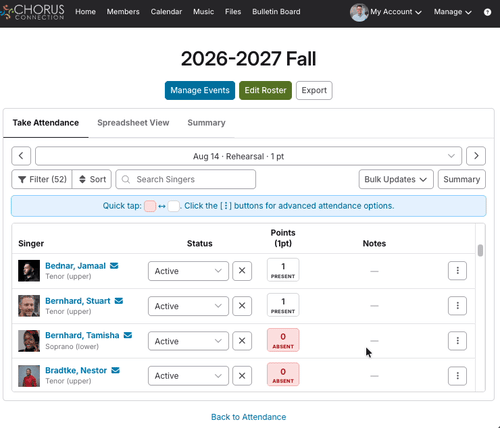500x428 pixels.
Task: Click the Search Singers input field
Action: 186,179
